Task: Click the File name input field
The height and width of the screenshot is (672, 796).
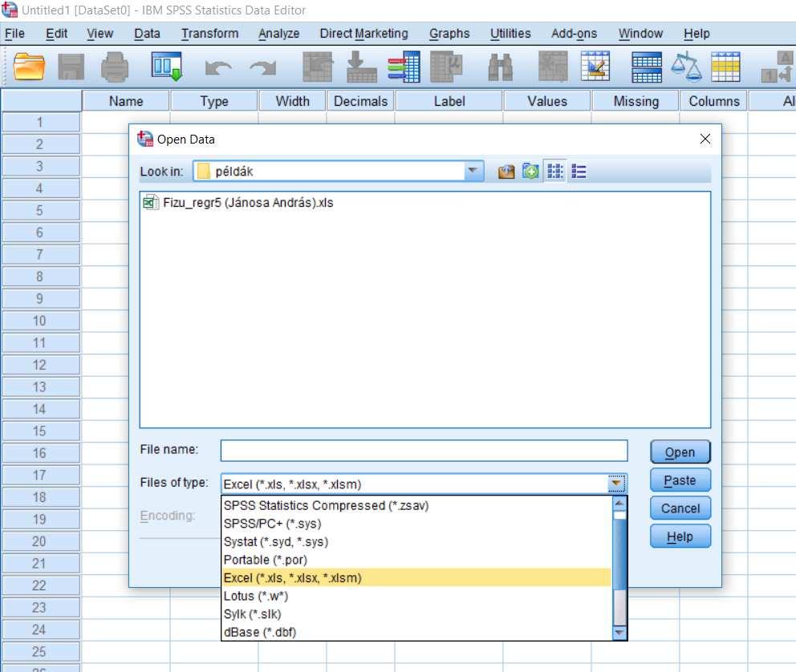Action: tap(424, 451)
